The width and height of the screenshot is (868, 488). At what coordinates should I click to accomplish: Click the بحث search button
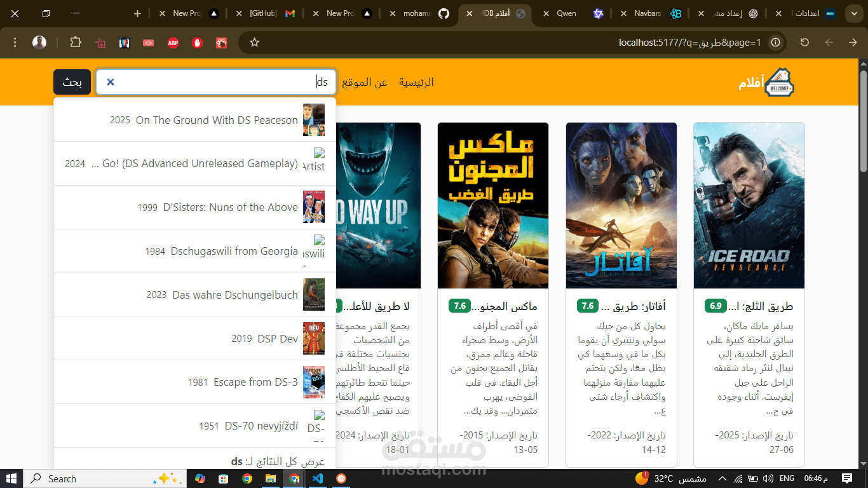[x=72, y=82]
